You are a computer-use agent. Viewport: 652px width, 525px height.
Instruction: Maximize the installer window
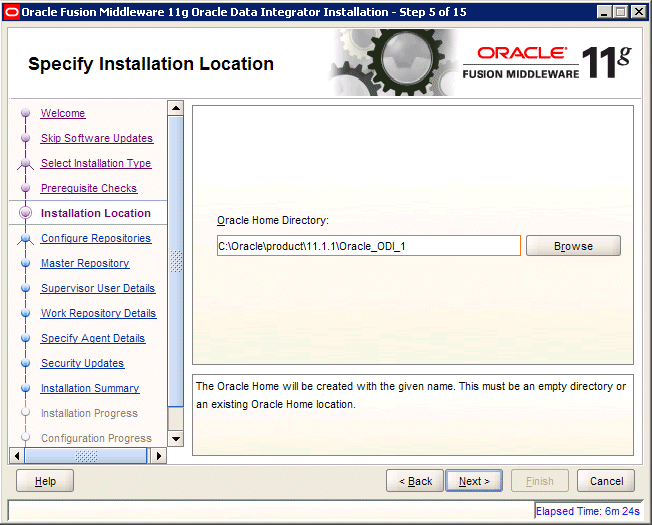click(620, 12)
